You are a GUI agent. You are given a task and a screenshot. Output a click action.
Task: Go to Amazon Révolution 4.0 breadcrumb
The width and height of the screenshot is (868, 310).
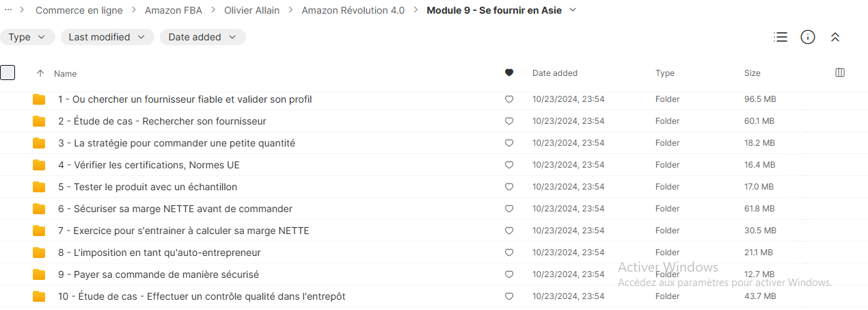click(353, 10)
